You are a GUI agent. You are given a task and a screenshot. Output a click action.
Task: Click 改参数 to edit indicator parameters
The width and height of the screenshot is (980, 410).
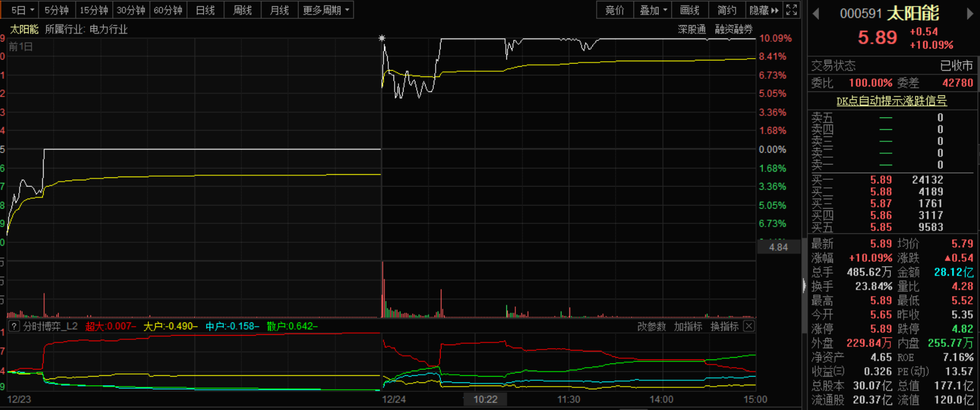tap(652, 326)
